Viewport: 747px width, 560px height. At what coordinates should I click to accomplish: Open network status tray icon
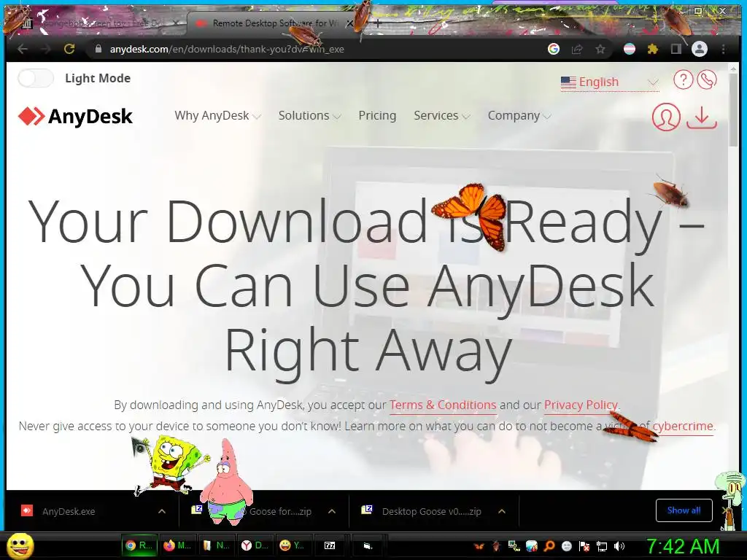(602, 546)
